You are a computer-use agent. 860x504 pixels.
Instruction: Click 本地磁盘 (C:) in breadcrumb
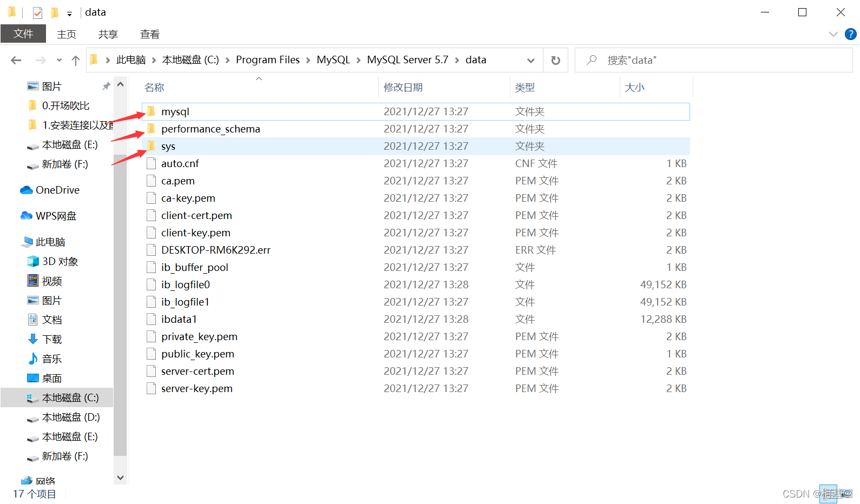coord(191,60)
